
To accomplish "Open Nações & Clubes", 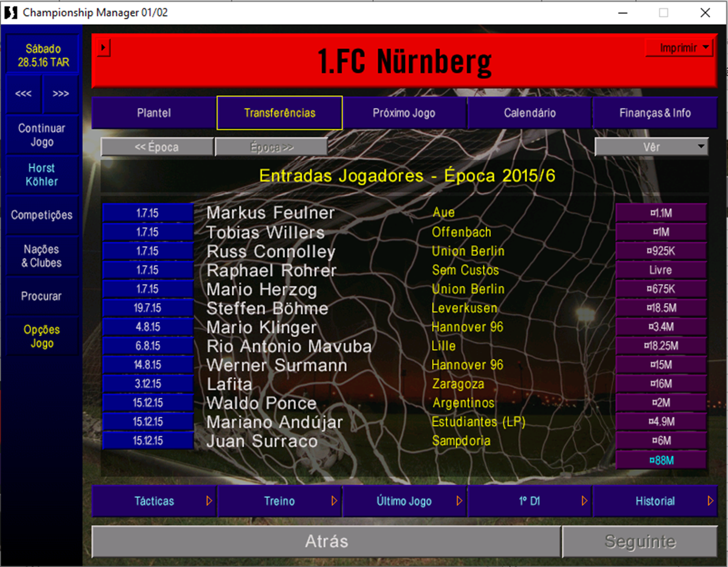I will point(42,256).
